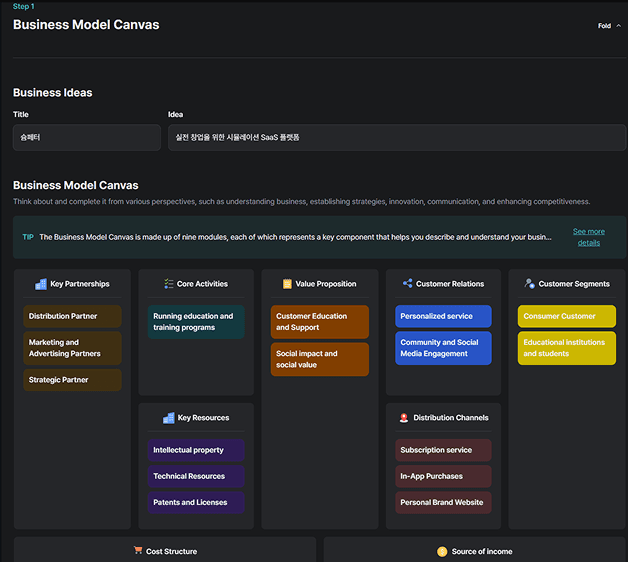
Task: Select the Distribution Partner card
Action: pyautogui.click(x=72, y=316)
